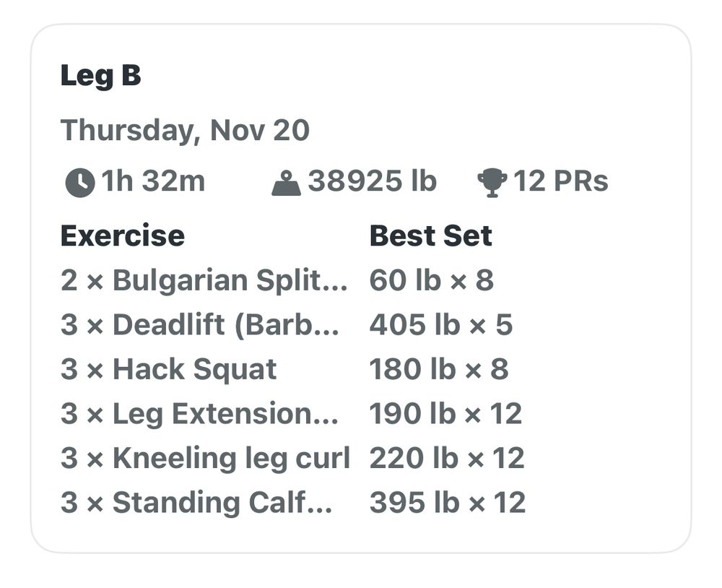Select the Exercise column header
The image size is (722, 588).
[123, 236]
